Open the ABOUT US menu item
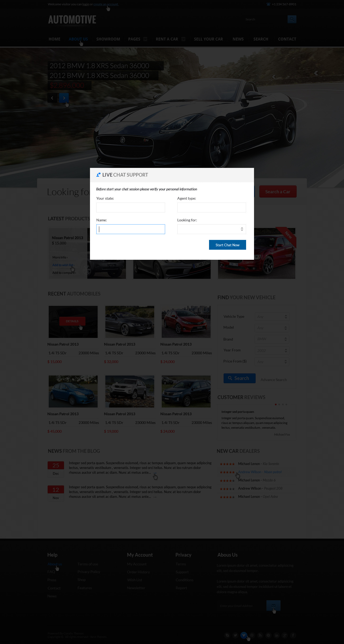Screen dimensions: 344x644 [x=78, y=39]
